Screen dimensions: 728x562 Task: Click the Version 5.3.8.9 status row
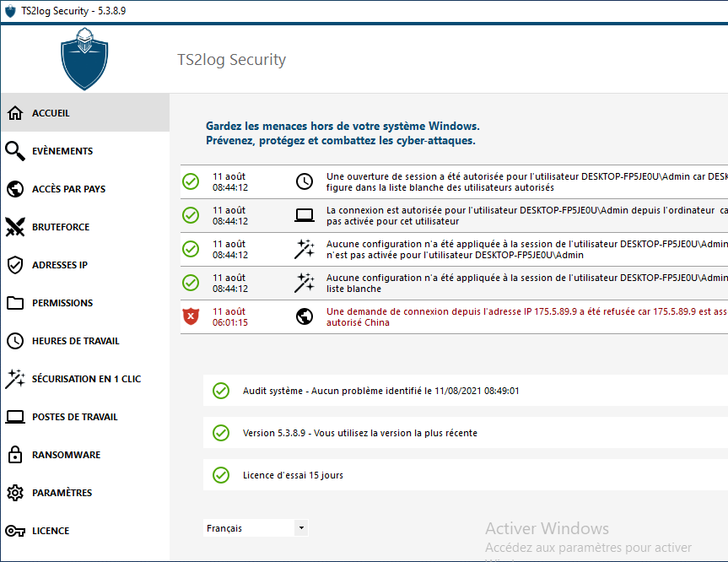pyautogui.click(x=466, y=433)
